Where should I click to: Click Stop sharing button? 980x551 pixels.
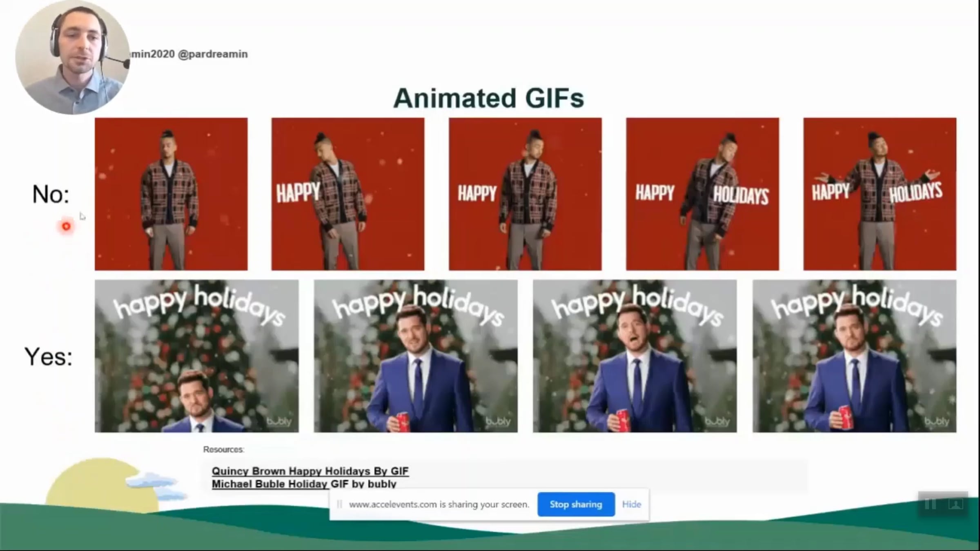point(576,504)
